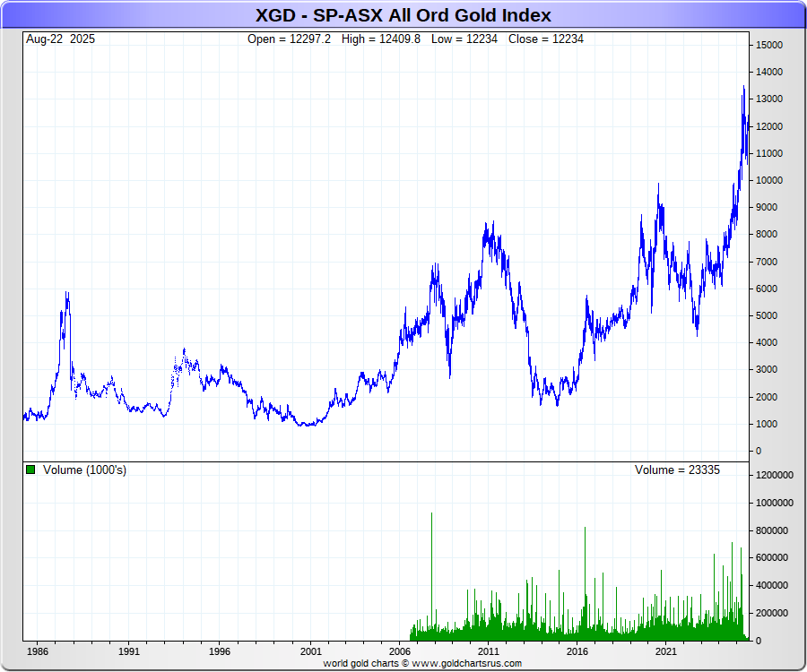
Task: Click the 600000 volume axis label
Action: pos(772,557)
